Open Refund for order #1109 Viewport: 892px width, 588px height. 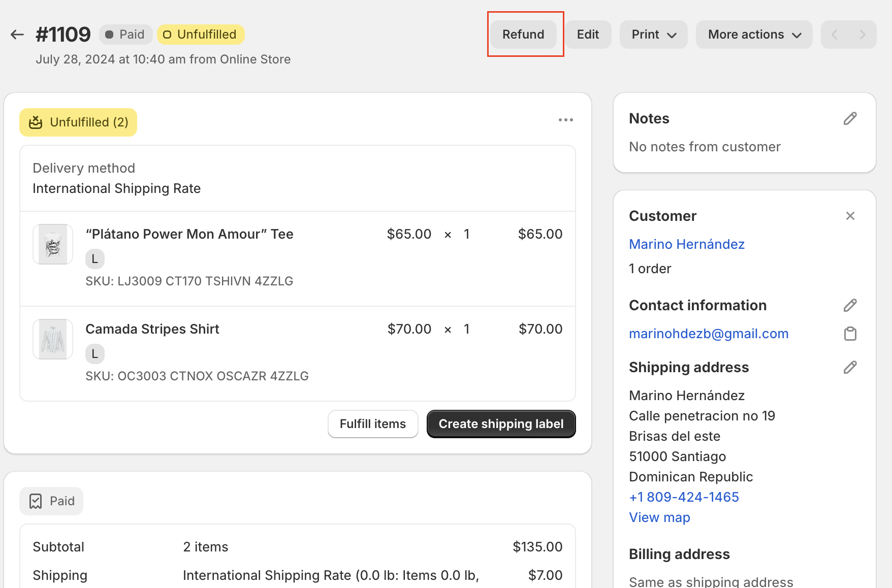click(523, 34)
